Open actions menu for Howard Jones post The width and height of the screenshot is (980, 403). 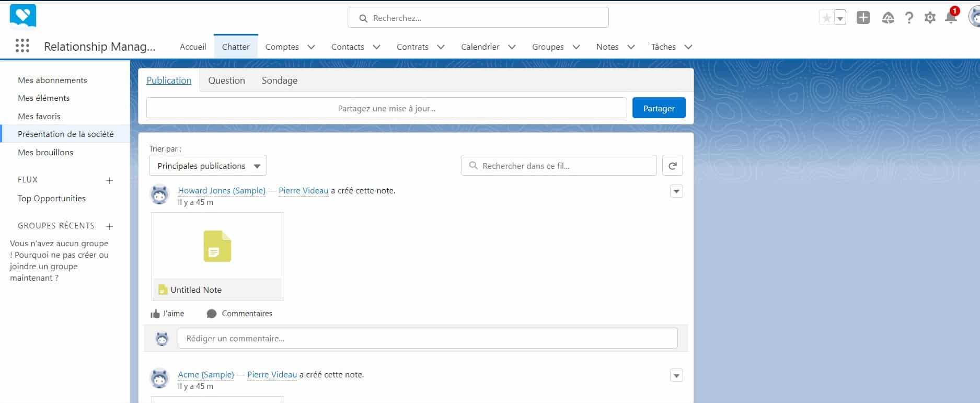(676, 191)
